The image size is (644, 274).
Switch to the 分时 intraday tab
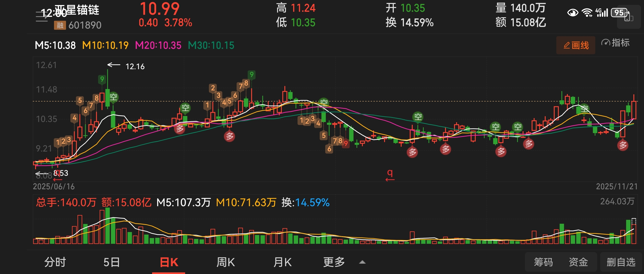[55, 262]
